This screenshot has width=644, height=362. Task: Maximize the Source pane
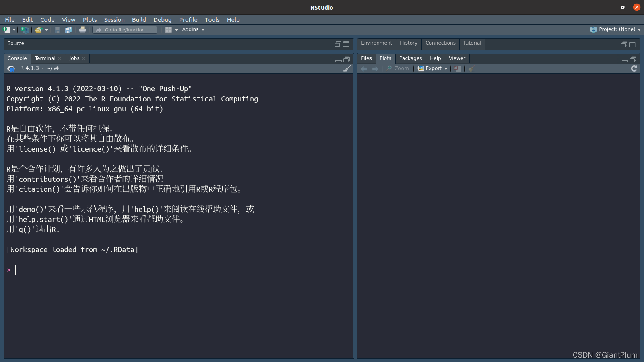click(347, 44)
